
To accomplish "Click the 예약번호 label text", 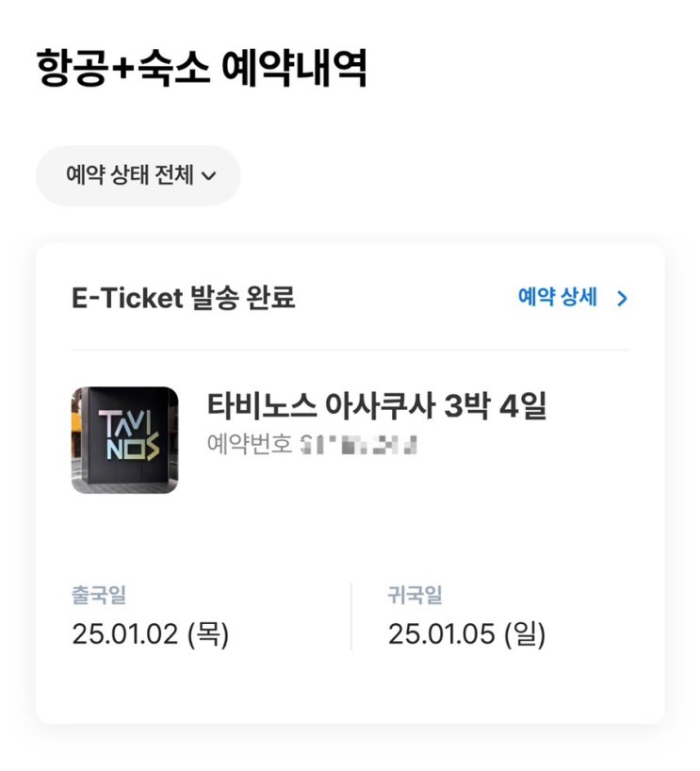I will [249, 443].
